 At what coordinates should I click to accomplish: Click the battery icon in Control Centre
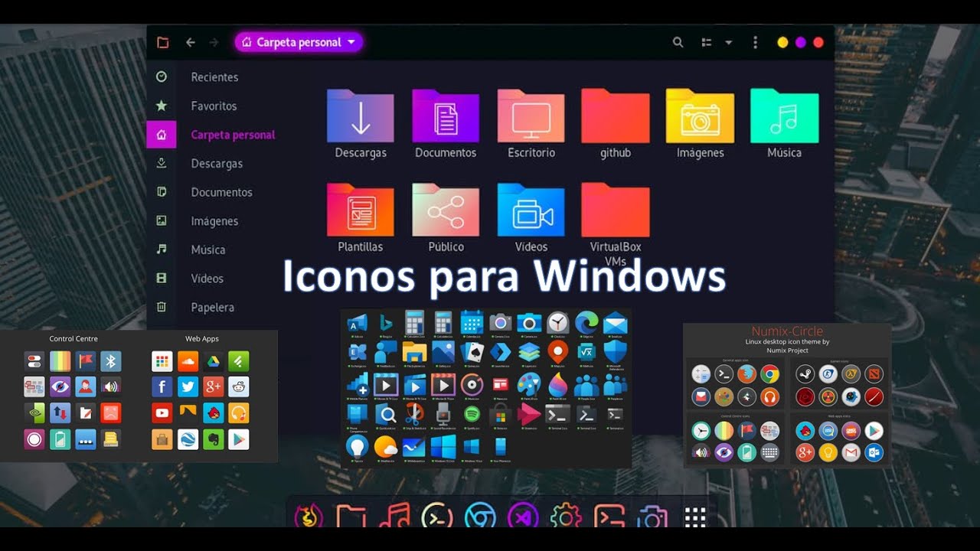60,439
